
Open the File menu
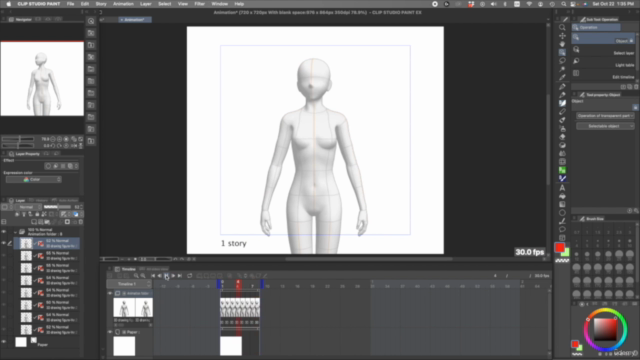coord(70,4)
